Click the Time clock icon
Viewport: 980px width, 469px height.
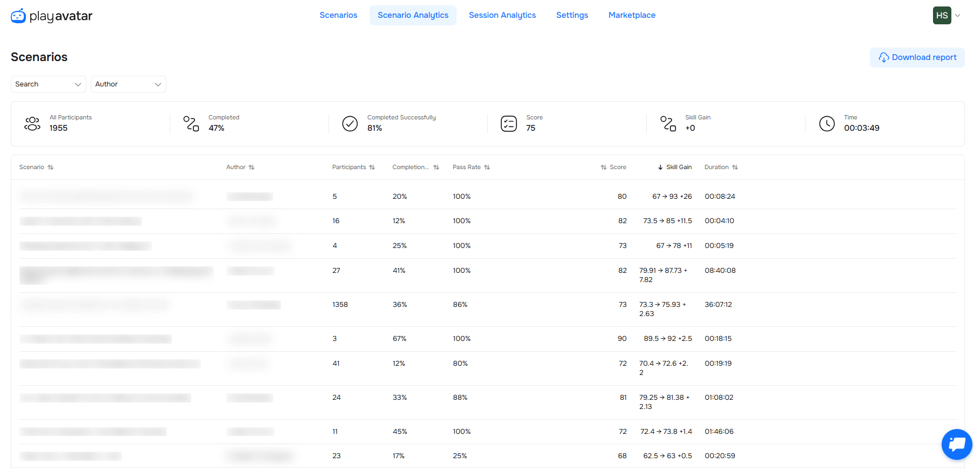click(x=827, y=124)
